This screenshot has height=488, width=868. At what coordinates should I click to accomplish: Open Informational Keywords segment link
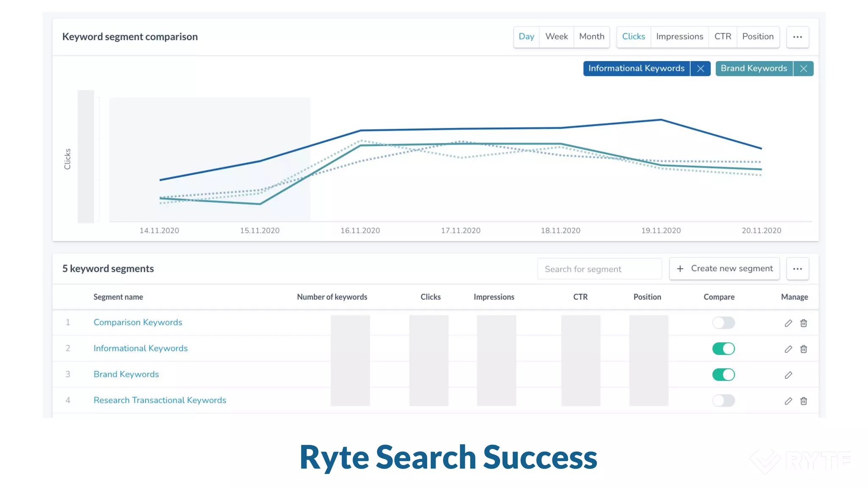pyautogui.click(x=141, y=348)
